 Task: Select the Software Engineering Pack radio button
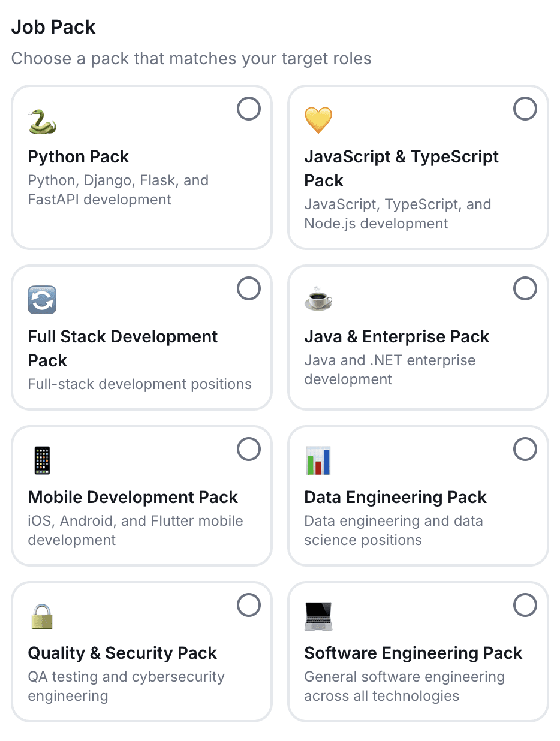point(525,606)
